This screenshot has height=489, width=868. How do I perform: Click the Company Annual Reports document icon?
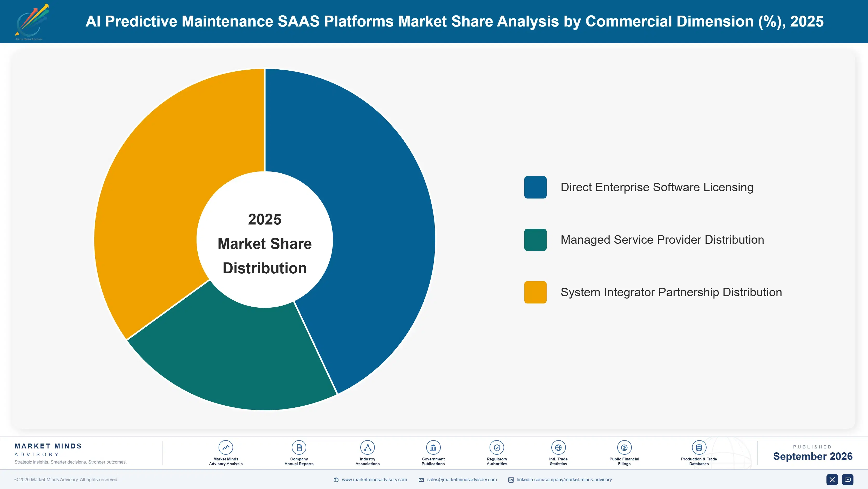click(x=299, y=447)
